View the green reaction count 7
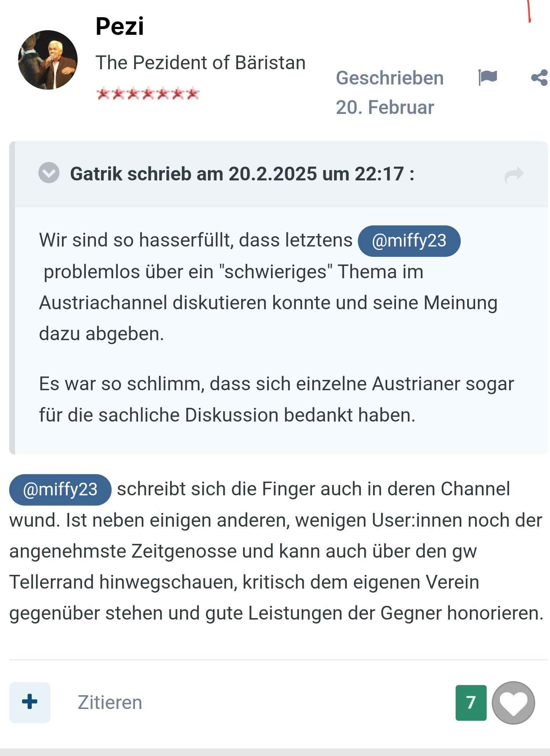 [x=471, y=702]
